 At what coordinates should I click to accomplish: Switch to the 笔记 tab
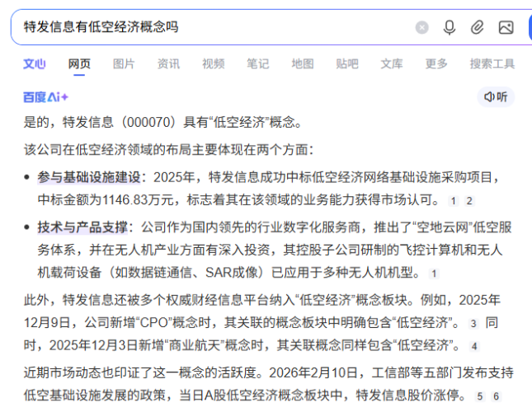click(258, 63)
